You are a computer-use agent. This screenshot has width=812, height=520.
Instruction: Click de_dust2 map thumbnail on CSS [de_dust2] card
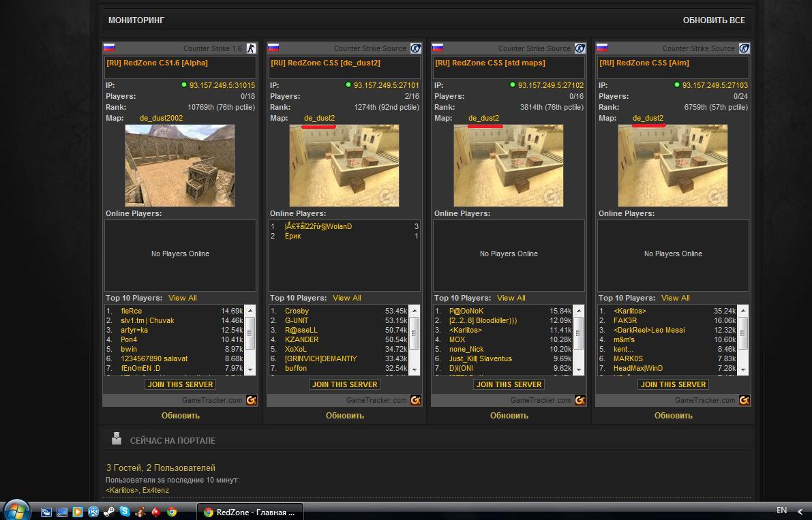[344, 166]
